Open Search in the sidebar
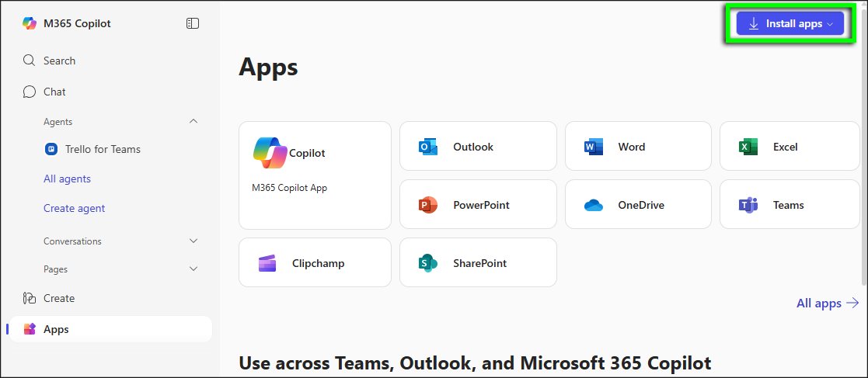The height and width of the screenshot is (378, 868). (x=59, y=61)
